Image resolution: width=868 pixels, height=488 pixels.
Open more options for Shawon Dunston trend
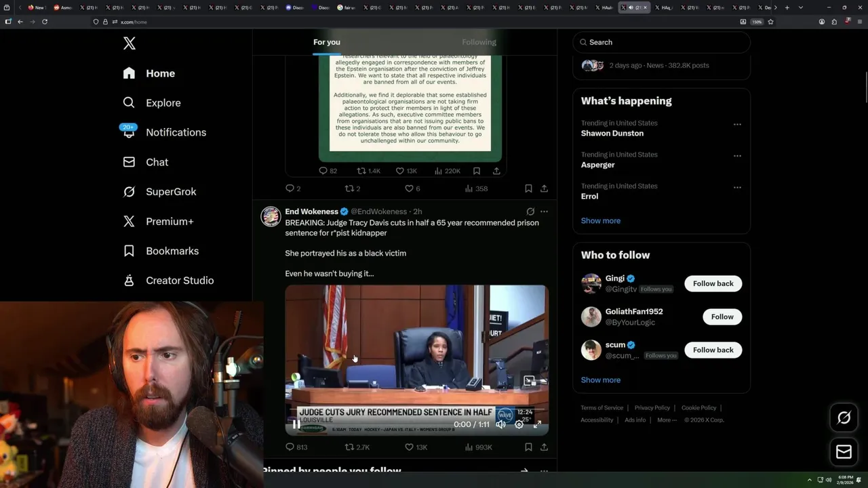tap(737, 124)
